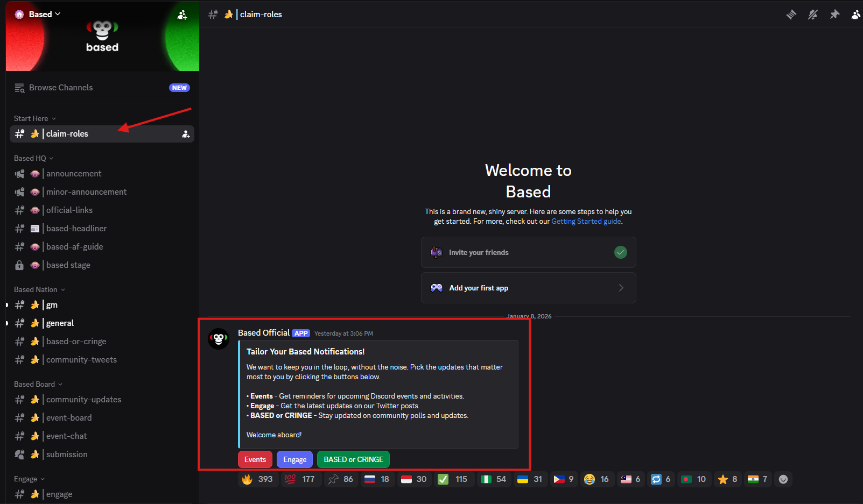Screen dimensions: 863x504
Task: Open the Threads icon in channel header
Action: pyautogui.click(x=791, y=15)
